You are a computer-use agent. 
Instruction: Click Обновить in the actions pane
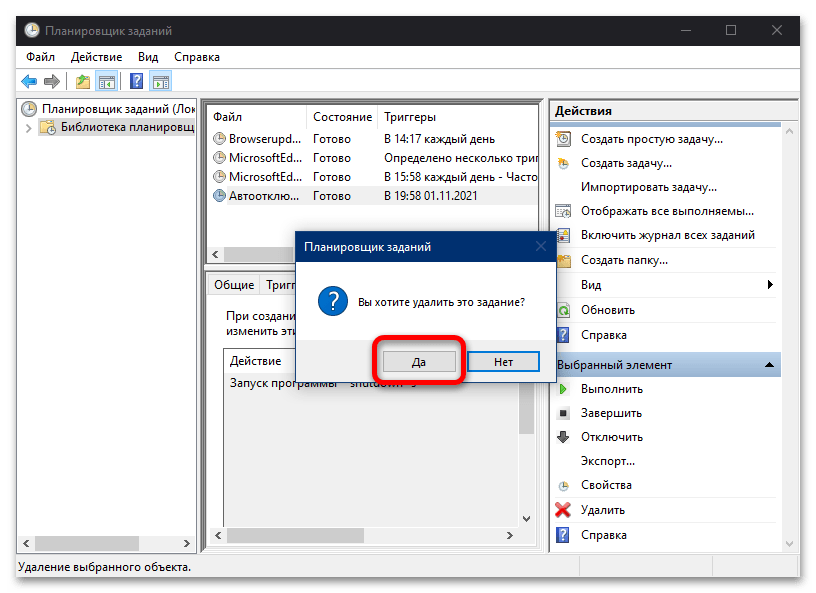point(607,310)
